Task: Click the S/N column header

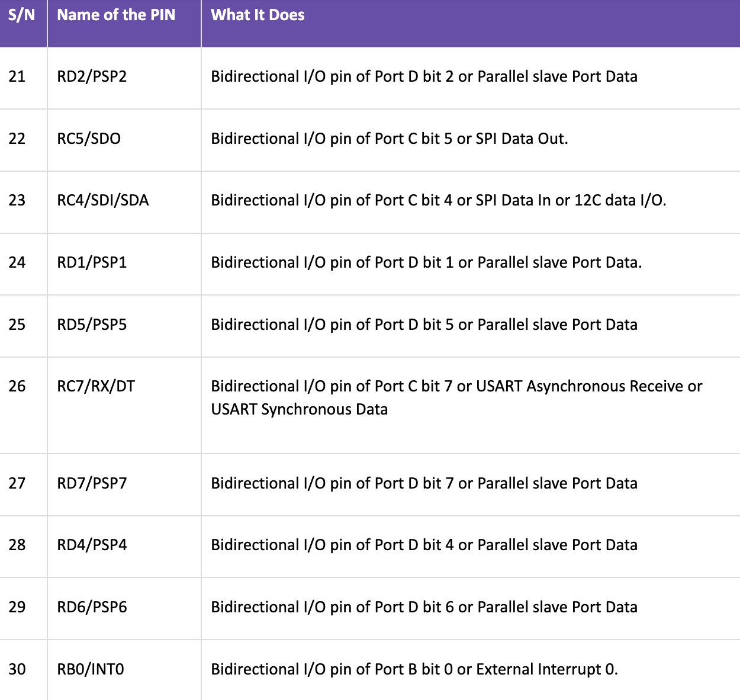Action: [22, 15]
